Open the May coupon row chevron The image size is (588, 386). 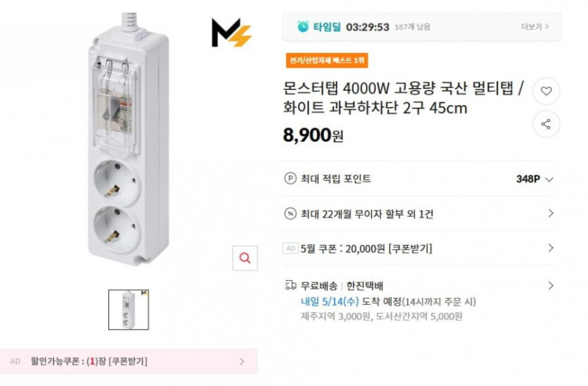click(x=551, y=248)
